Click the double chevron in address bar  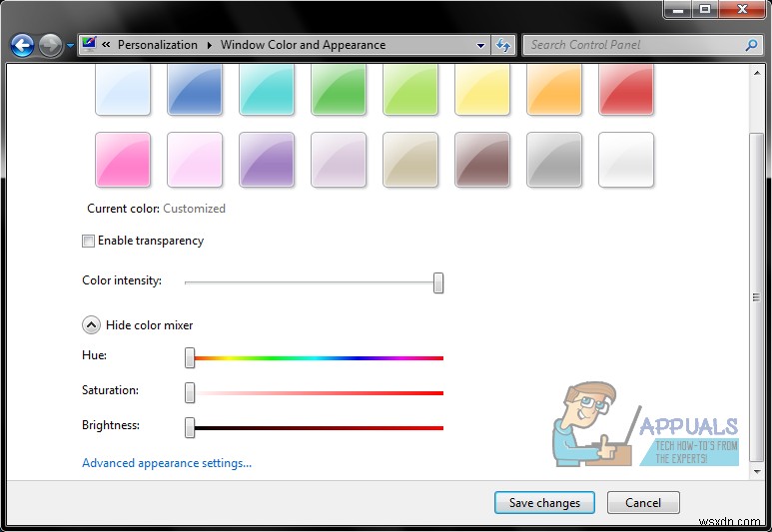click(106, 45)
